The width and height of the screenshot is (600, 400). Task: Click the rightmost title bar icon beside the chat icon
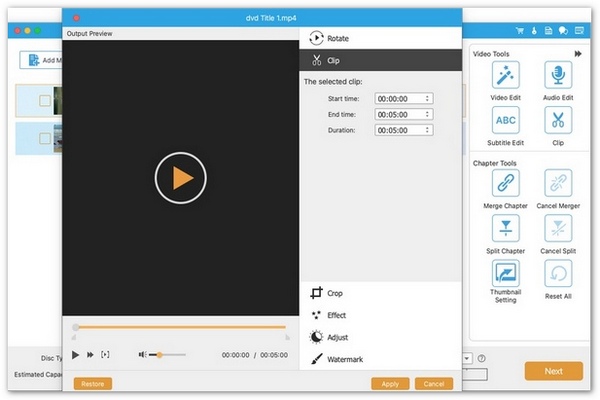[x=579, y=31]
